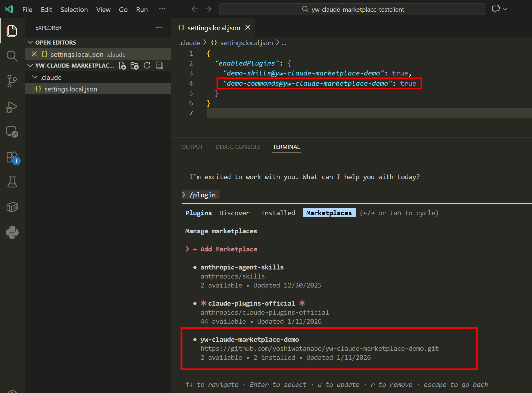Click the Discover tab in terminal plugin menu
532x393 pixels.
(x=235, y=213)
